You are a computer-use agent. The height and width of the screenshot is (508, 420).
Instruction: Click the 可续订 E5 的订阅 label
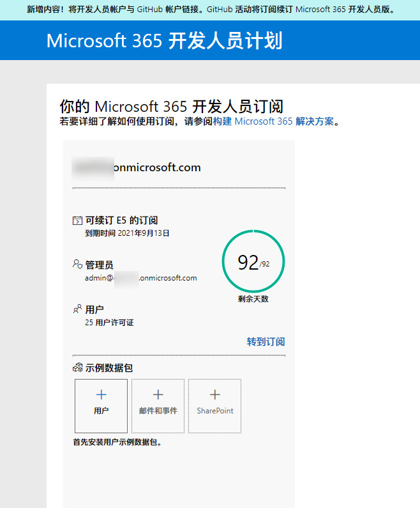pos(122,220)
